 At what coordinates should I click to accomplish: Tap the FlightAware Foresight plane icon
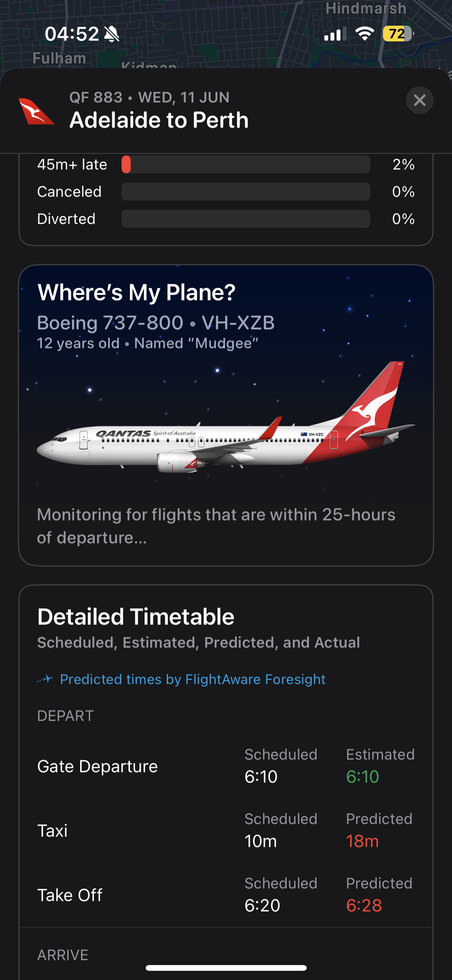45,679
